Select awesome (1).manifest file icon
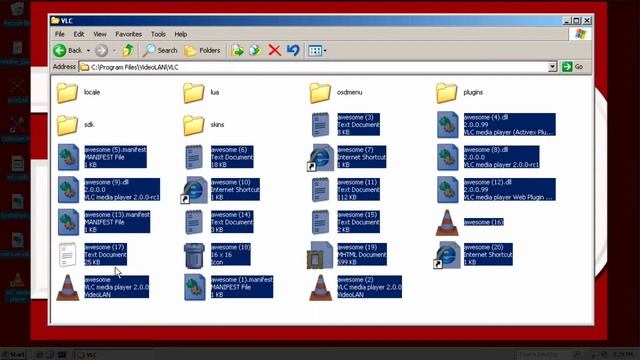The width and height of the screenshot is (640, 360). 195,287
